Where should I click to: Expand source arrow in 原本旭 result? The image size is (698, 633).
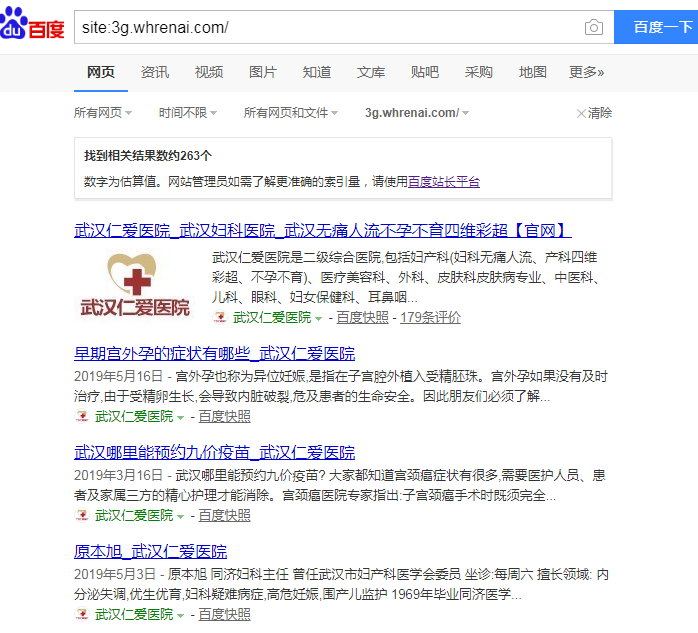pos(180,615)
